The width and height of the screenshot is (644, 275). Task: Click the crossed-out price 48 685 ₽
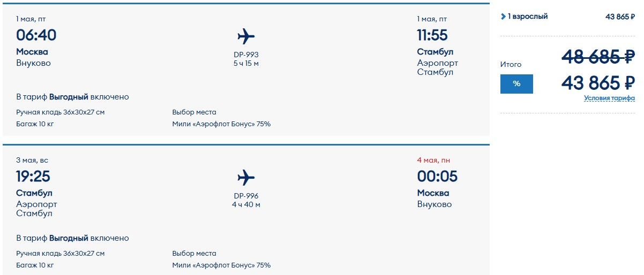click(598, 56)
